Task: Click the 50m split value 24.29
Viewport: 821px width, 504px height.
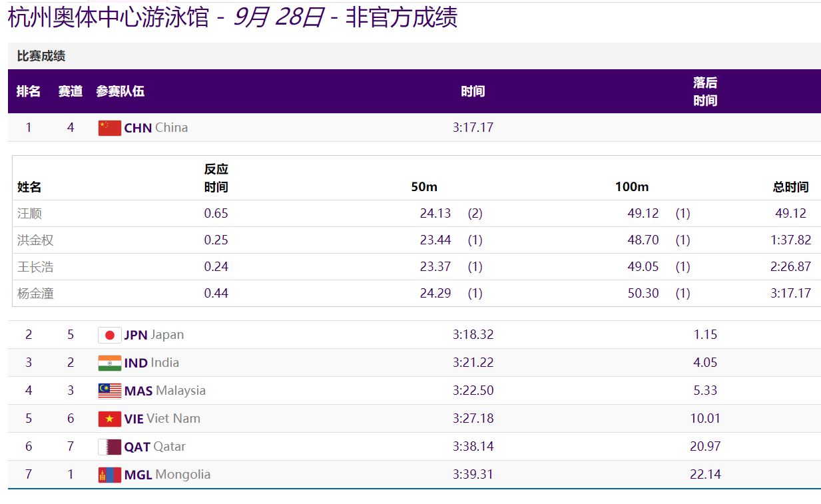Action: (435, 294)
